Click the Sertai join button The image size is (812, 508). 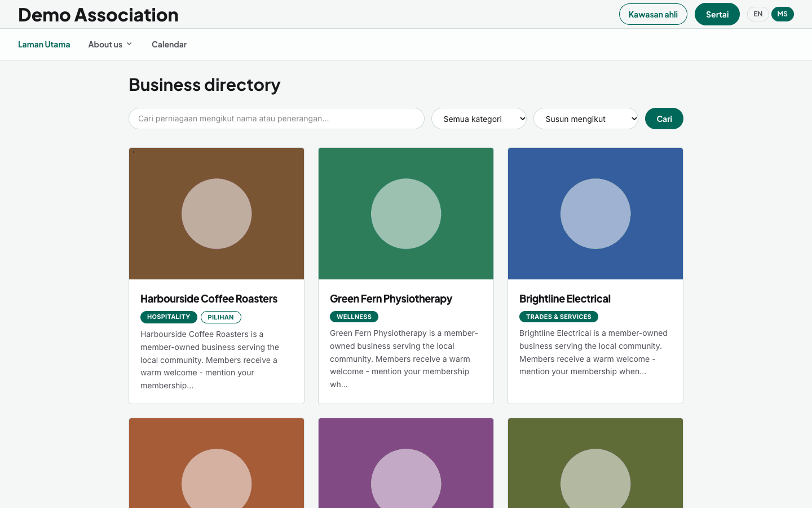coord(717,14)
